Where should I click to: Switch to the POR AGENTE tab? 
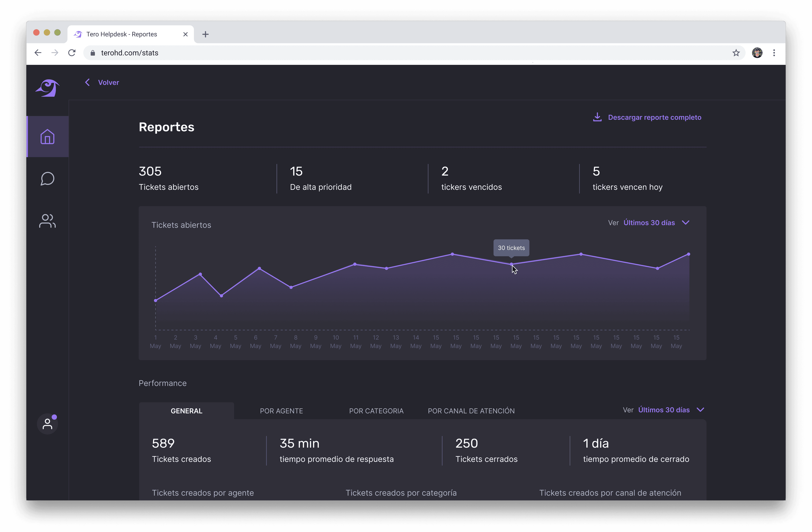pyautogui.click(x=281, y=411)
